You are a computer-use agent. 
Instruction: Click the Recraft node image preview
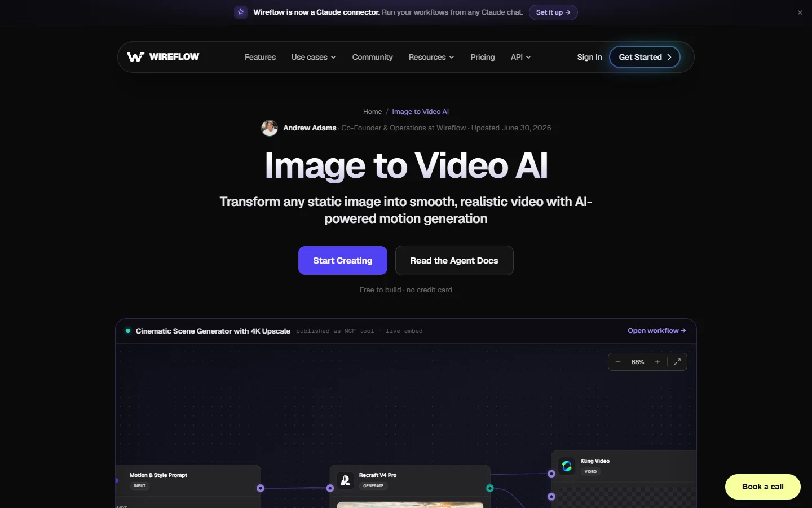410,505
